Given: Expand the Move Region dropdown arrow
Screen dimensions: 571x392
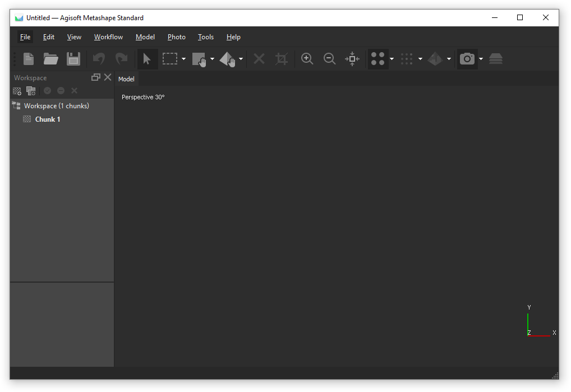Looking at the screenshot, I should (x=213, y=59).
